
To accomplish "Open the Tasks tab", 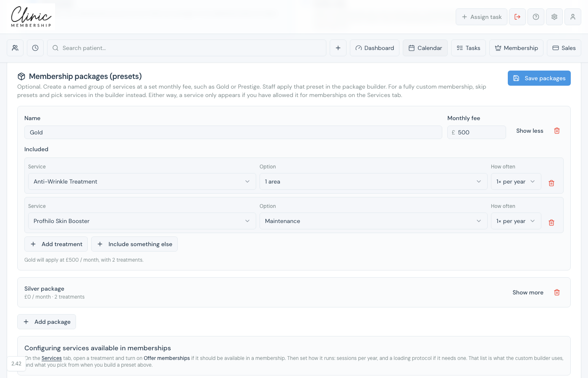I will [x=468, y=48].
